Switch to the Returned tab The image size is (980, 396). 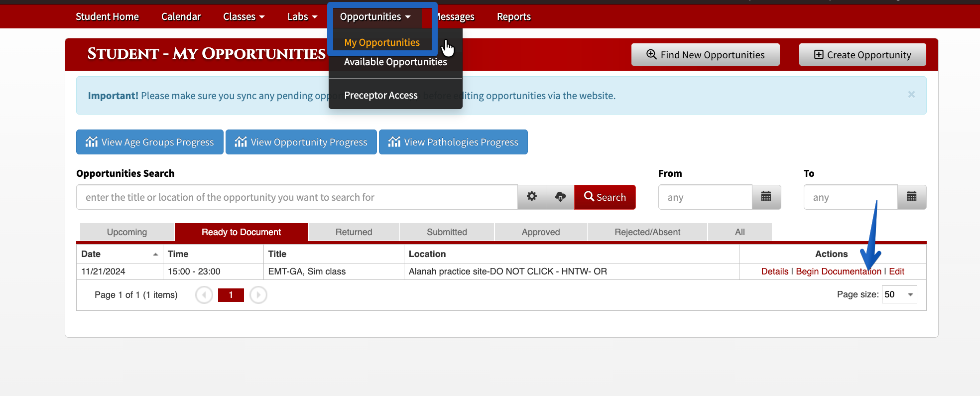click(354, 232)
